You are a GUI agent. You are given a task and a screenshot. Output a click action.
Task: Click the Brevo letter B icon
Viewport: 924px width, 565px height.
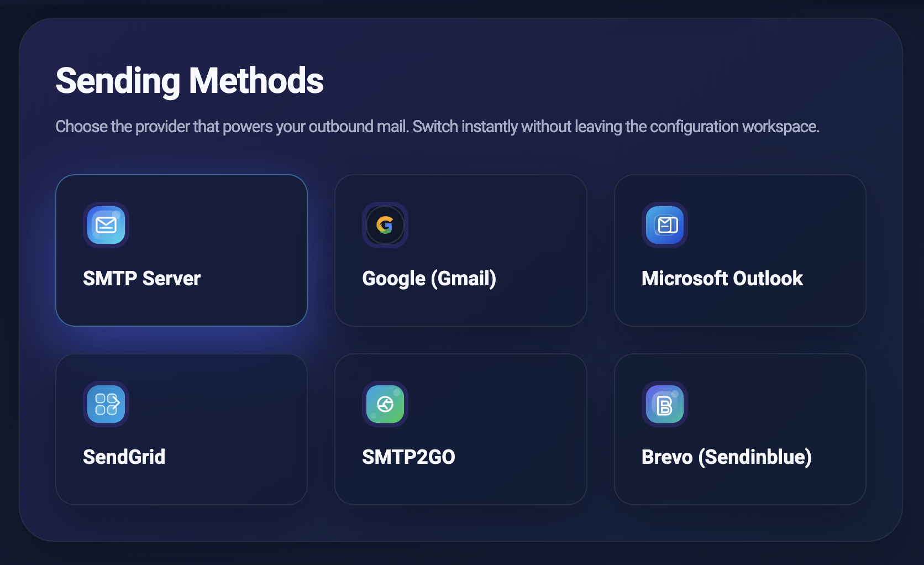(665, 404)
